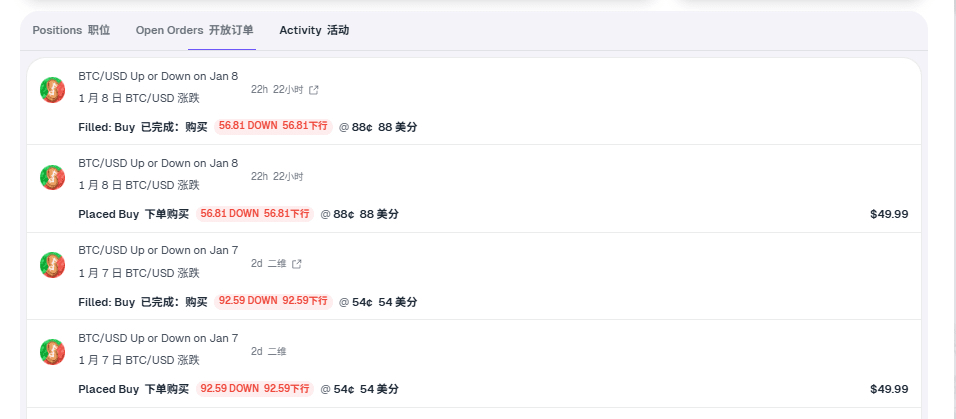Click the market avatar of the filled Jan 8 order
This screenshot has width=956, height=419.
click(52, 90)
